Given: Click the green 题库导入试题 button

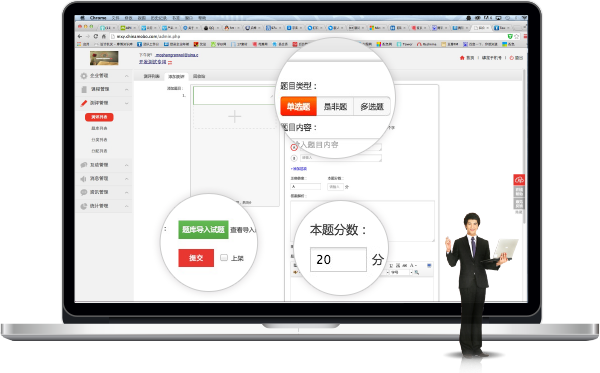Looking at the screenshot, I should tap(203, 230).
